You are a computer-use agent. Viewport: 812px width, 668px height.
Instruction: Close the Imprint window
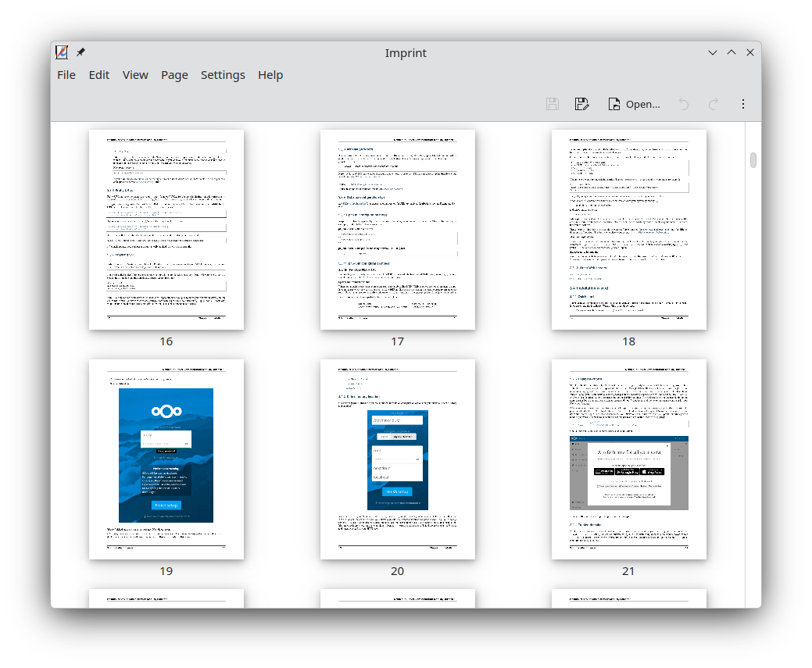pyautogui.click(x=749, y=52)
